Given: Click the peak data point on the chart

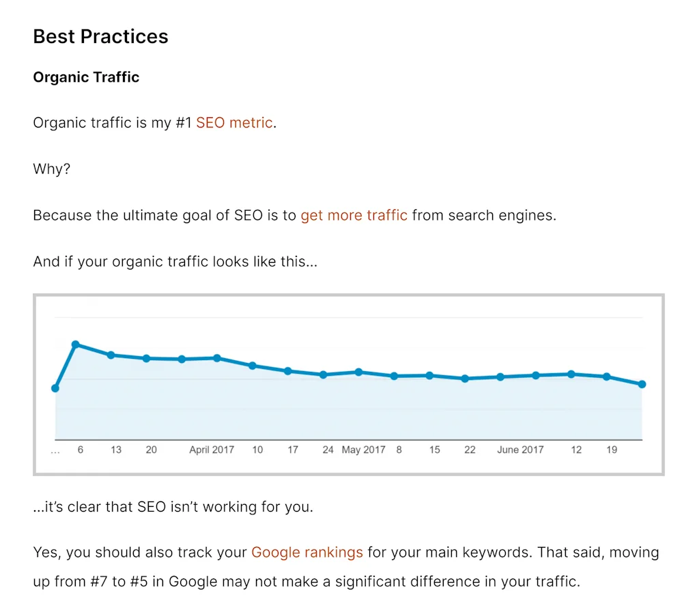Looking at the screenshot, I should 76,344.
